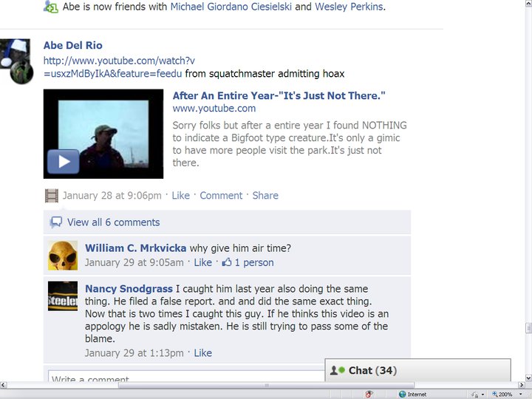Open the After An Entire Year video title
The height and width of the screenshot is (399, 532).
point(279,95)
